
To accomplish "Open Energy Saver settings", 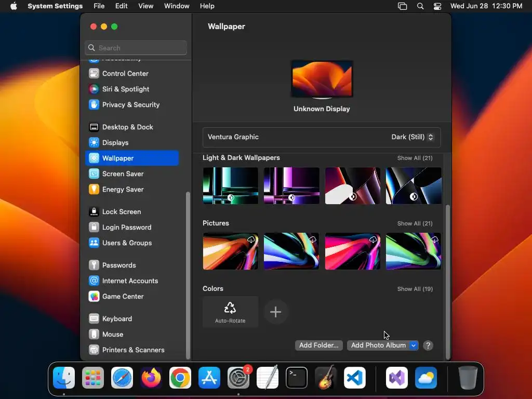I will point(131,189).
